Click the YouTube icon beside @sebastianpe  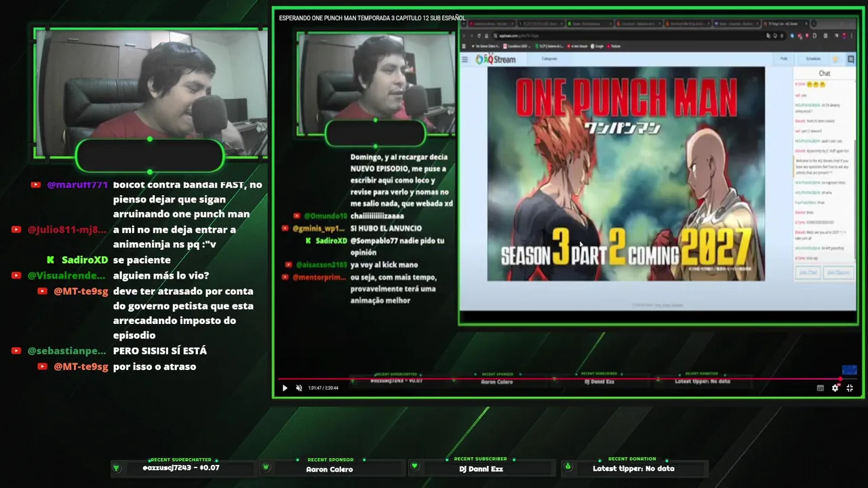pos(16,350)
